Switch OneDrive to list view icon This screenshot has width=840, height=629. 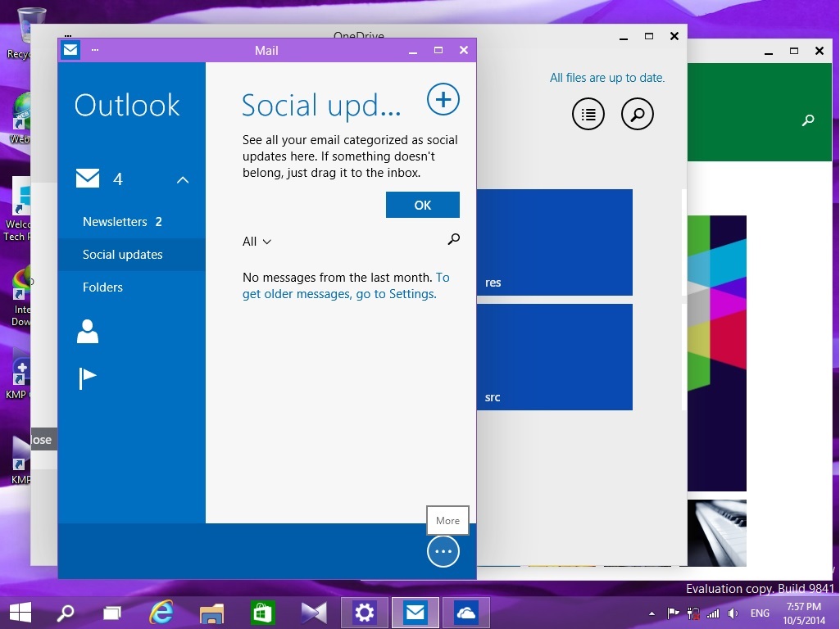pyautogui.click(x=588, y=114)
